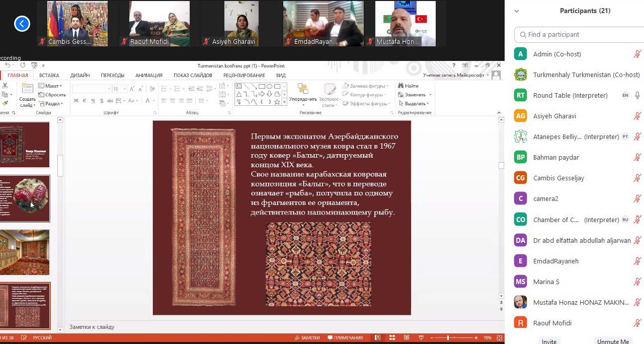
Task: Select slide thumbnail of museum room interior
Action: [x=25, y=252]
